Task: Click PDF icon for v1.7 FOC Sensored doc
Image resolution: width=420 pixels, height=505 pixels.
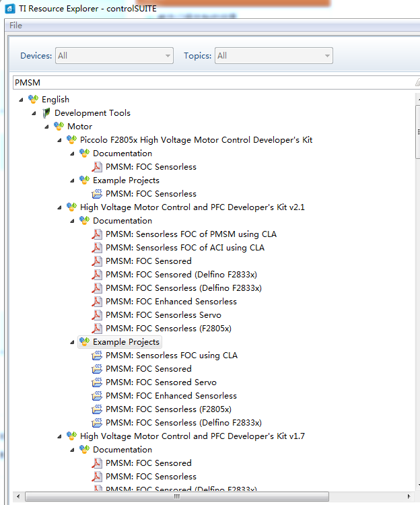Action: click(x=97, y=463)
